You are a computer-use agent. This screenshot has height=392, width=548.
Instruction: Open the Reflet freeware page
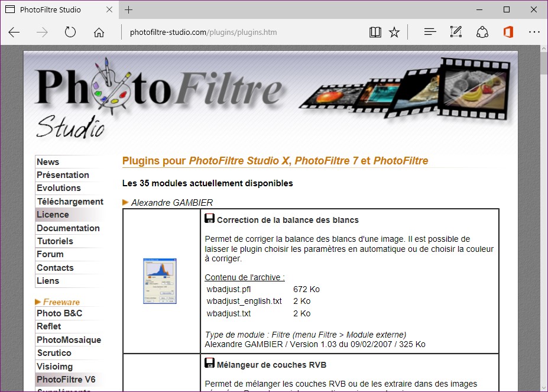[49, 326]
